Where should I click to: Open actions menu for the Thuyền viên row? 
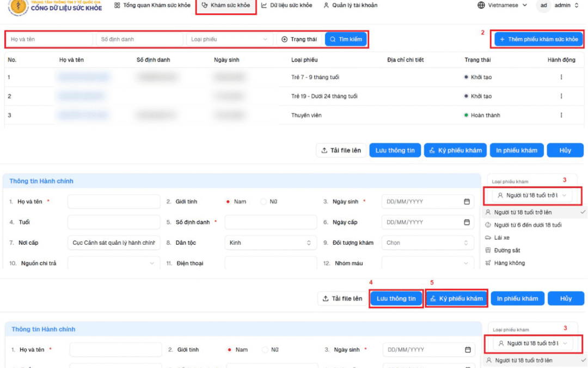pyautogui.click(x=561, y=115)
